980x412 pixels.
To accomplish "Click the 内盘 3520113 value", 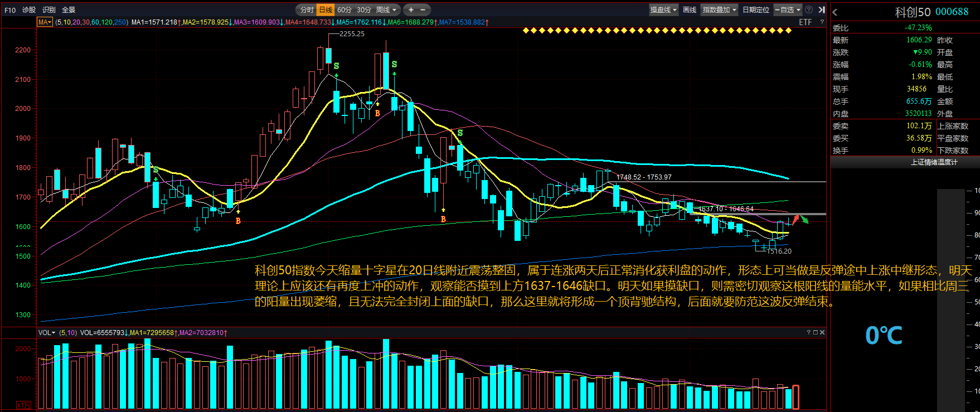I will click(x=919, y=114).
